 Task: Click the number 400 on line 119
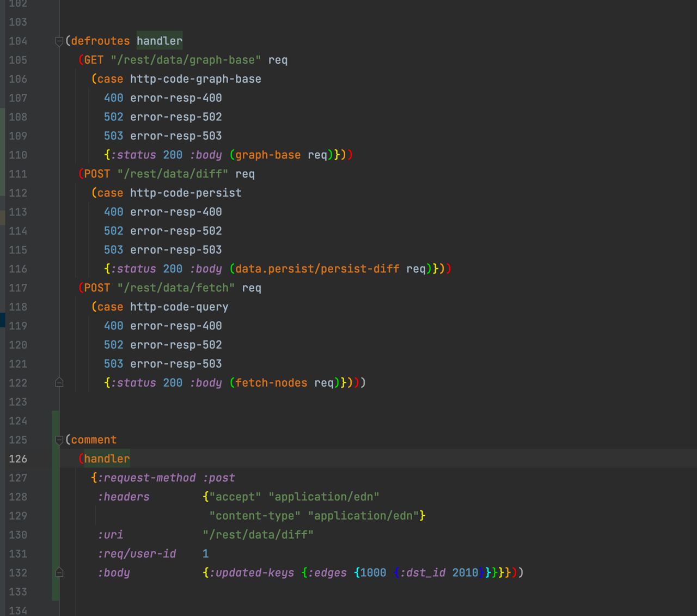coord(114,326)
